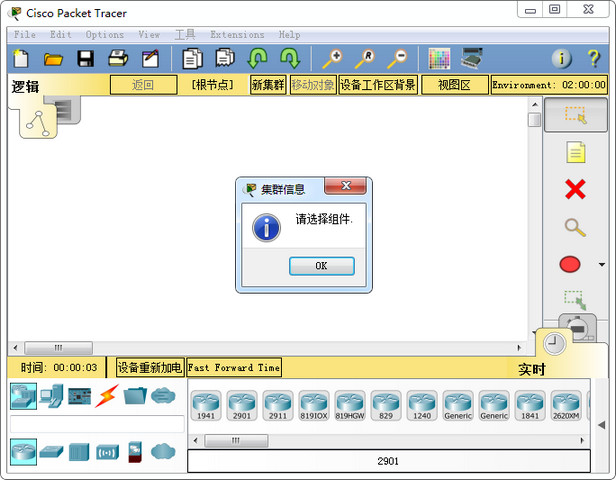The image size is (616, 480).
Task: Select the Connections lightning bolt category
Action: [x=107, y=396]
